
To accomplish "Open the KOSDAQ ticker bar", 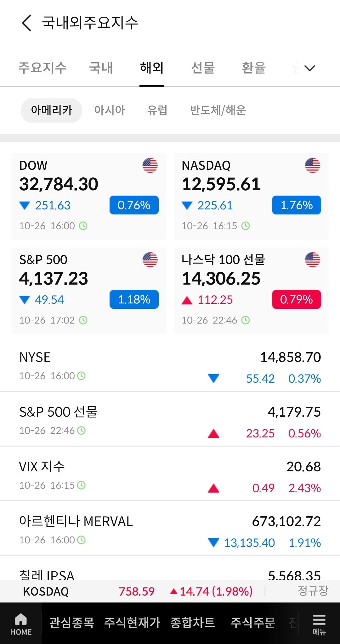I will [170, 591].
